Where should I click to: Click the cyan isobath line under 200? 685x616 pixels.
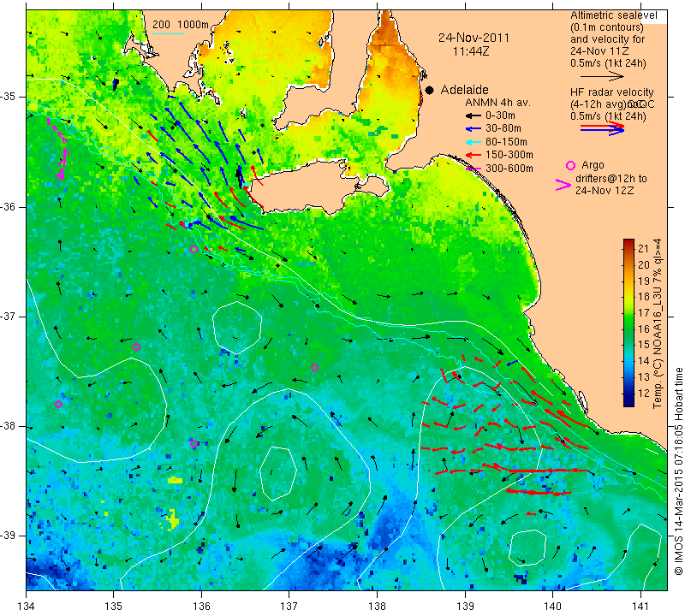[168, 33]
